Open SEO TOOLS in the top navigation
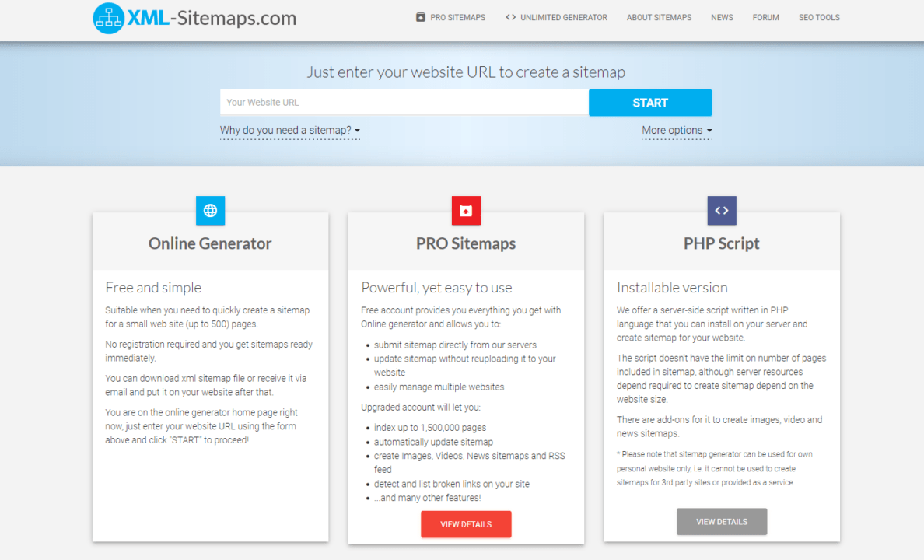924x560 pixels. (819, 17)
